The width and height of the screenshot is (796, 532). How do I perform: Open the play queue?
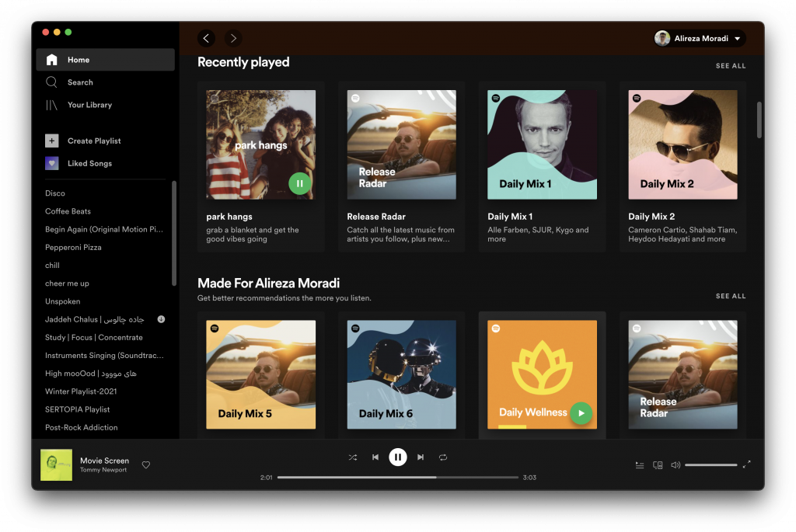[x=640, y=465]
